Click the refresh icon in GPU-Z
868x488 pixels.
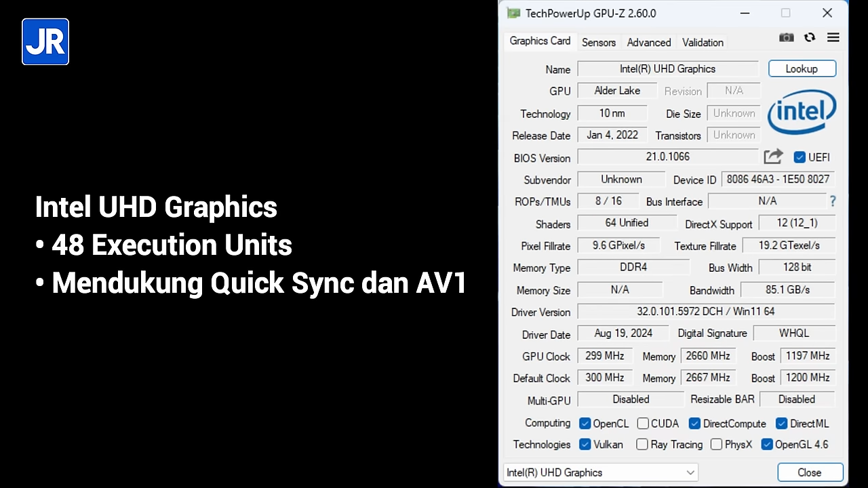tap(810, 38)
